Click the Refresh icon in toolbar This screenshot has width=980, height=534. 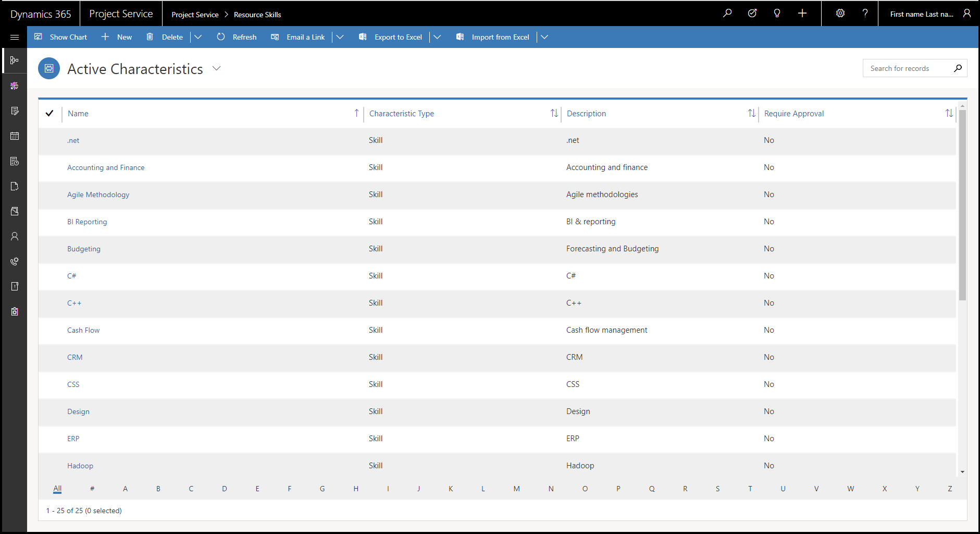[221, 37]
